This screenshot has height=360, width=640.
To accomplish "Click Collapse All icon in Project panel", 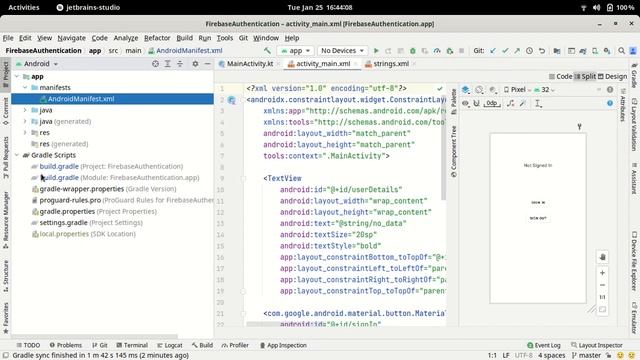I will click(180, 64).
